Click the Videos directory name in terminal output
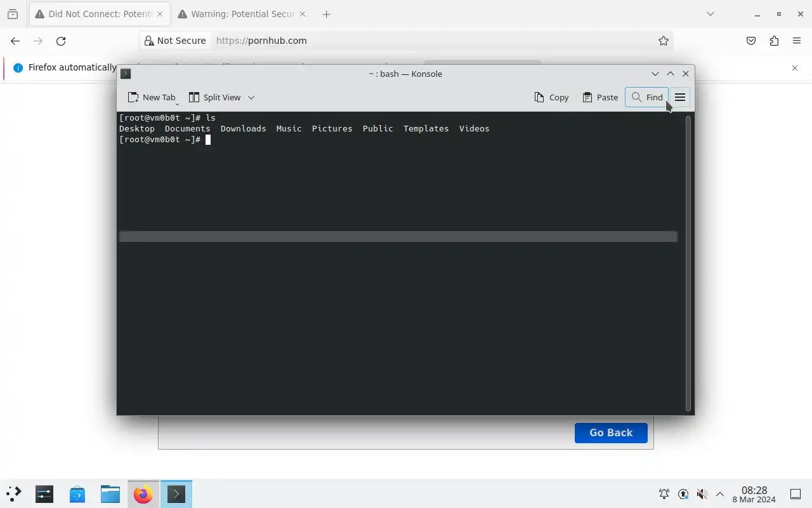This screenshot has width=812, height=508. click(x=475, y=128)
